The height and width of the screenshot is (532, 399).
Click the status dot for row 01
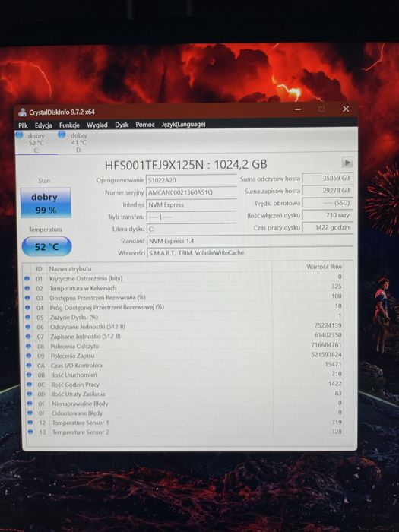point(27,278)
